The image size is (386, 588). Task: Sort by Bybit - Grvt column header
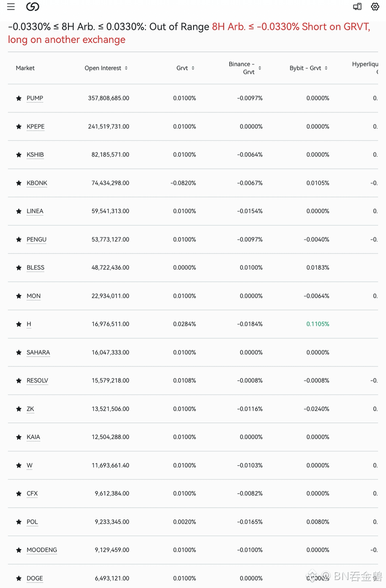[308, 68]
